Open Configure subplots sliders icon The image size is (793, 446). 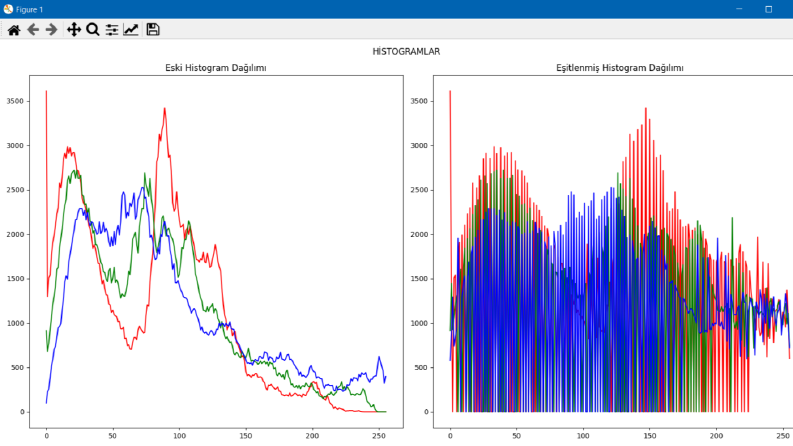click(x=112, y=30)
